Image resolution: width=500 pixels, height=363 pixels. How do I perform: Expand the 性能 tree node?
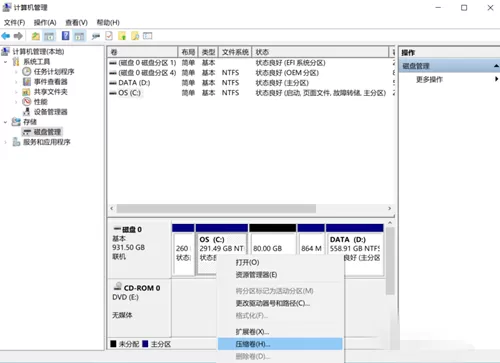coord(16,102)
